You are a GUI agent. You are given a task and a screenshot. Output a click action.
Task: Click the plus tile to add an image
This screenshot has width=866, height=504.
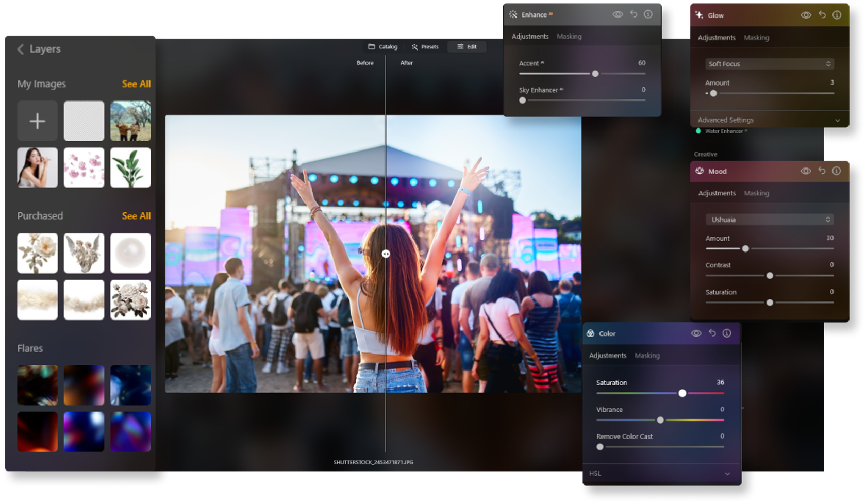(37, 120)
